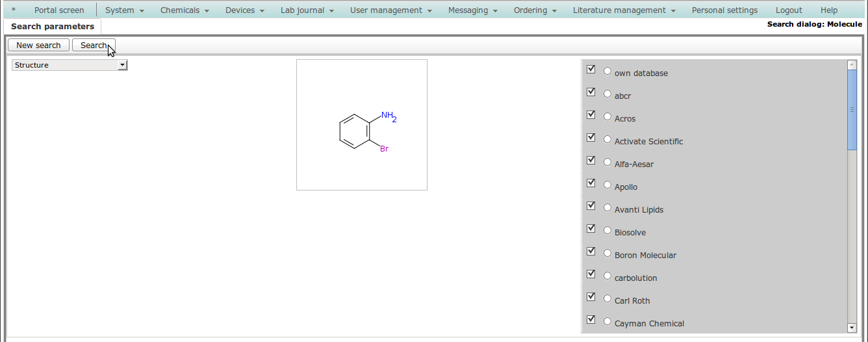Click the database list scrollbar thumb
This screenshot has width=868, height=342.
tap(852, 109)
